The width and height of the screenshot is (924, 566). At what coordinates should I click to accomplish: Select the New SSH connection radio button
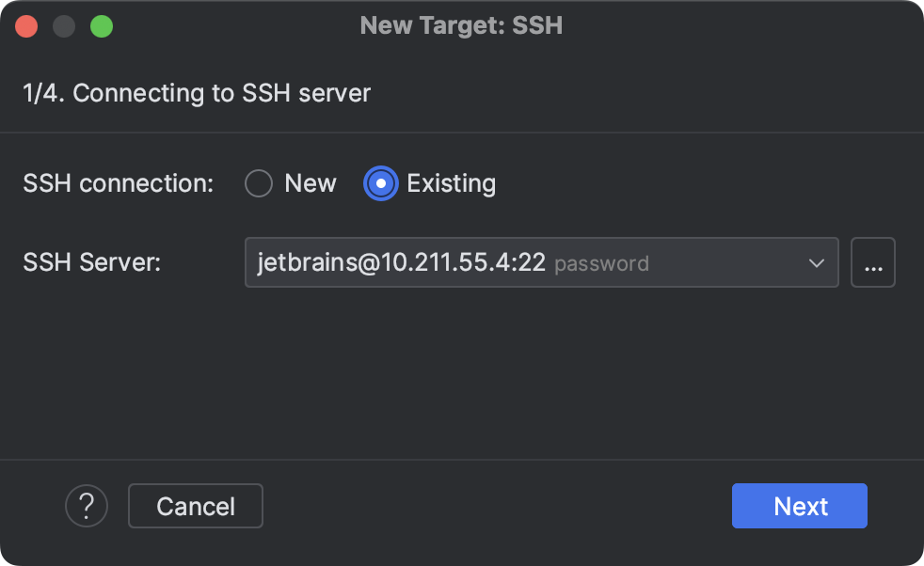259,183
